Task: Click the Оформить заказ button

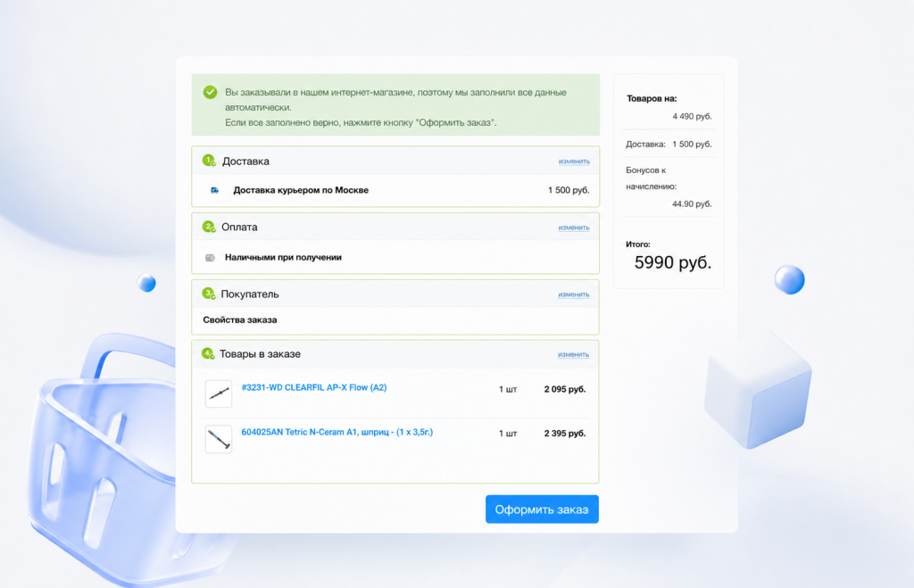Action: [x=542, y=509]
